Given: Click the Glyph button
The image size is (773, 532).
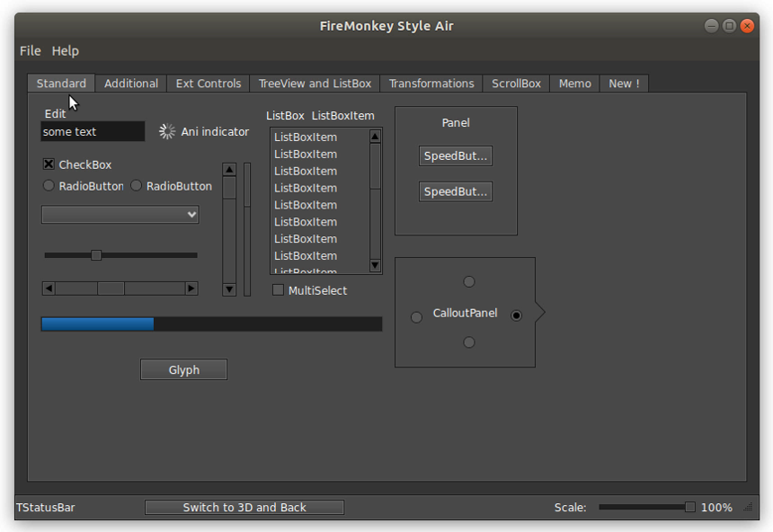Looking at the screenshot, I should (184, 369).
